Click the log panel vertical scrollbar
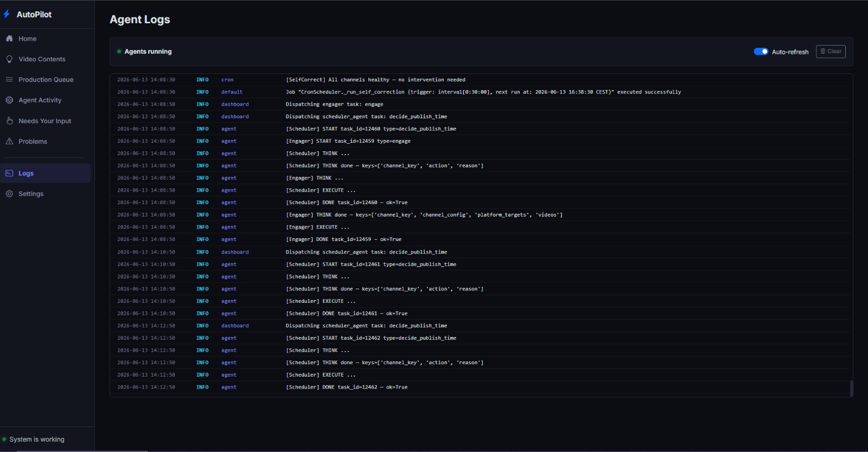Screen dimensions: 868x452 (x=851, y=389)
